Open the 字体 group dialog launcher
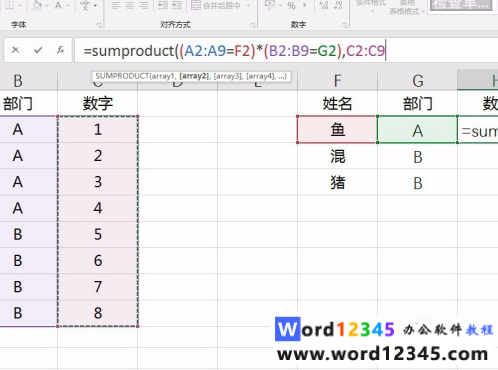Screen dimensions: 498x370 (99, 25)
